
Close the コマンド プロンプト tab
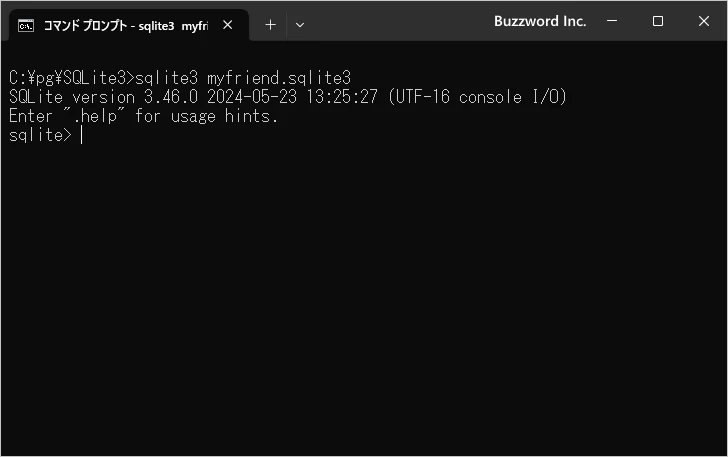[228, 25]
